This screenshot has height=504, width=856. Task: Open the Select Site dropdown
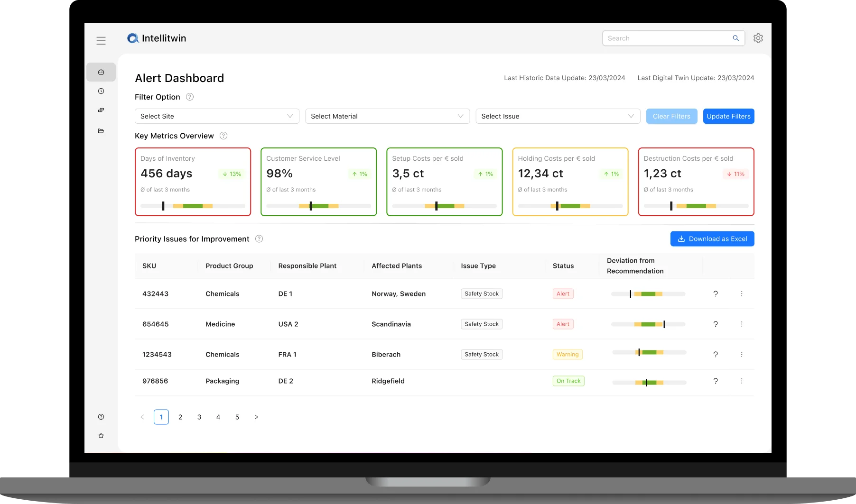click(x=217, y=116)
